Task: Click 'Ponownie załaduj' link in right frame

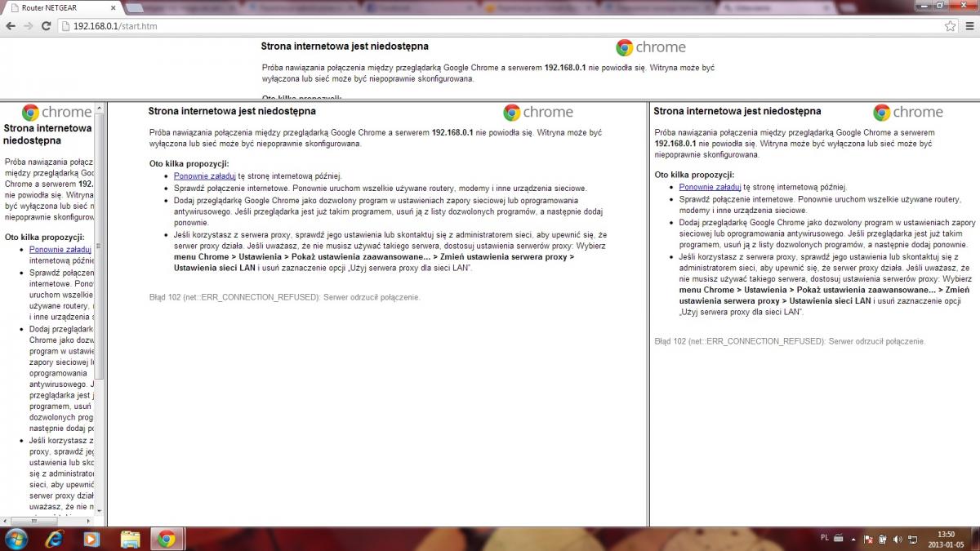Action: (x=710, y=187)
